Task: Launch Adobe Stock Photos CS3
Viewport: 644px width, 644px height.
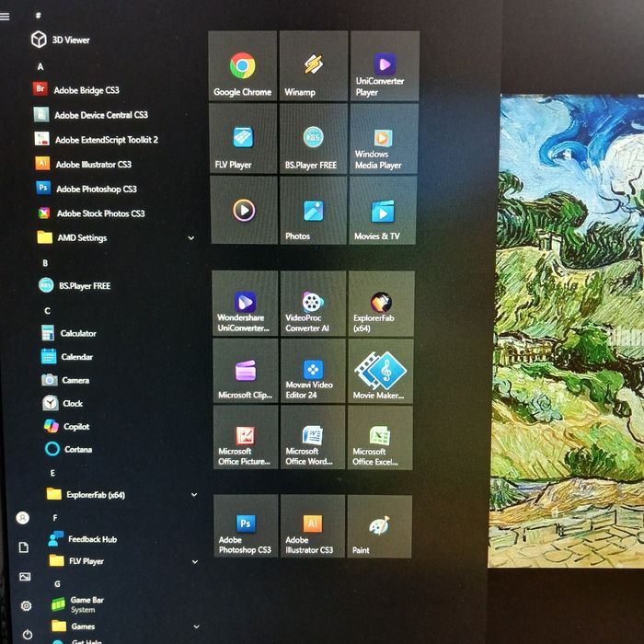Action: pos(91,213)
